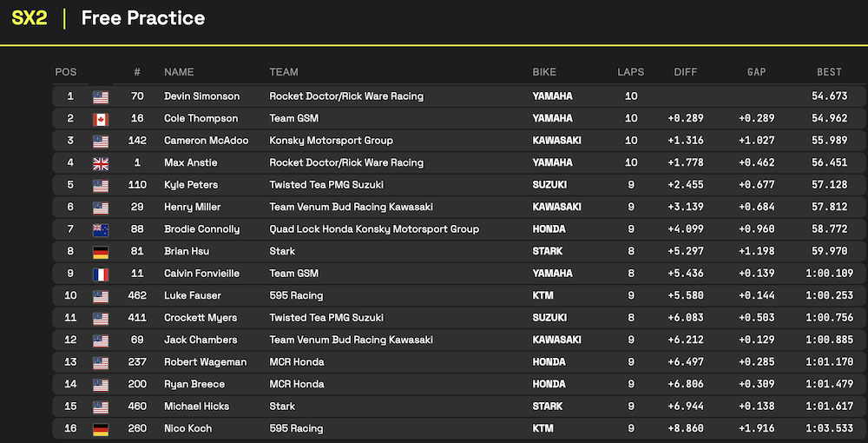The width and height of the screenshot is (868, 443).
Task: Click Canada flag next to Cole Thompson
Action: [x=101, y=119]
